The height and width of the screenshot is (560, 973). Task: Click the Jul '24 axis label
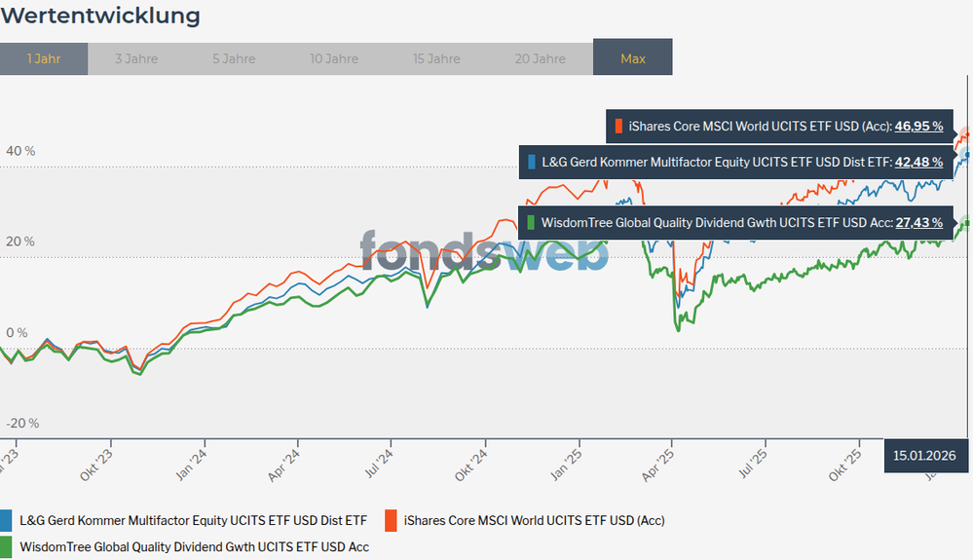tap(379, 464)
